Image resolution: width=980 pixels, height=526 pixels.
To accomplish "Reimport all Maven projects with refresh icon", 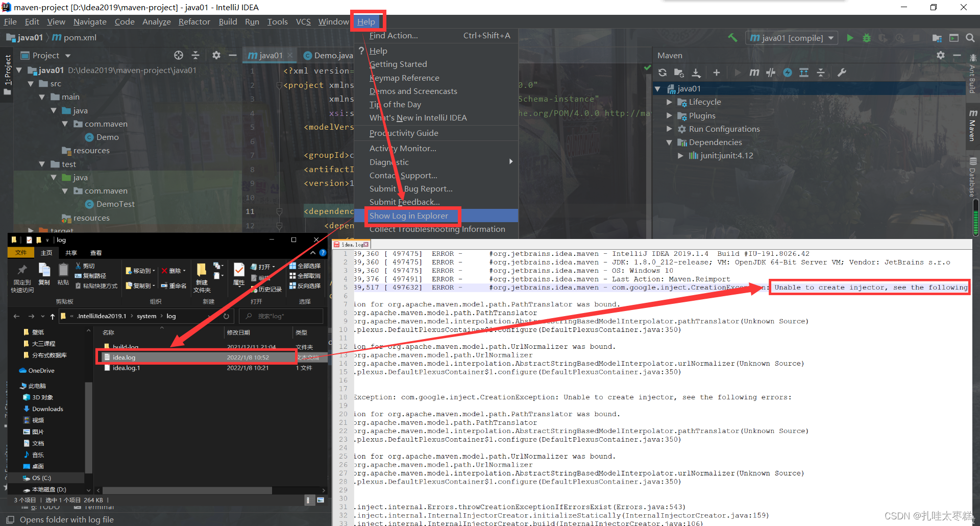I will click(663, 73).
